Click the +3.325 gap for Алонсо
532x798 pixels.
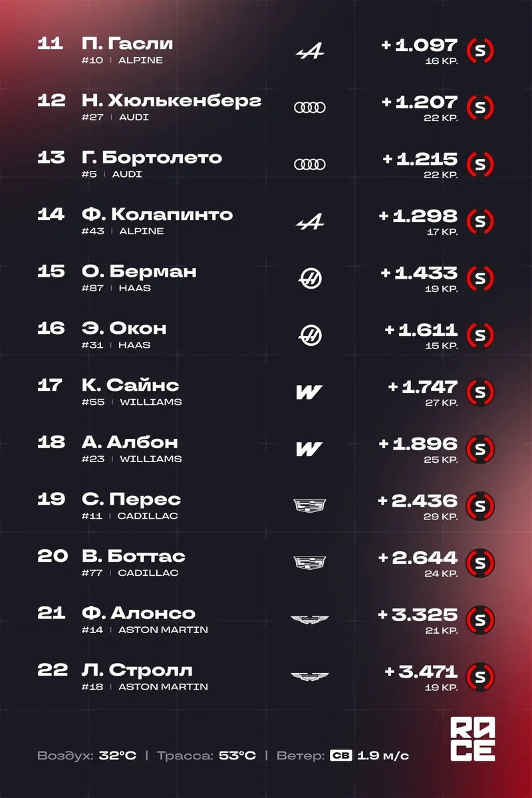pyautogui.click(x=418, y=614)
